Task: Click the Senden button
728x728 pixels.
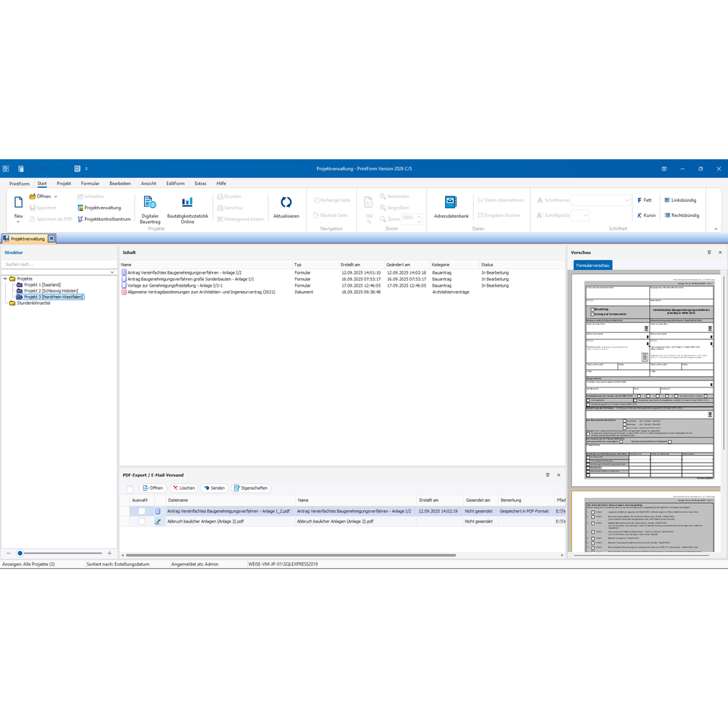Action: pos(214,488)
